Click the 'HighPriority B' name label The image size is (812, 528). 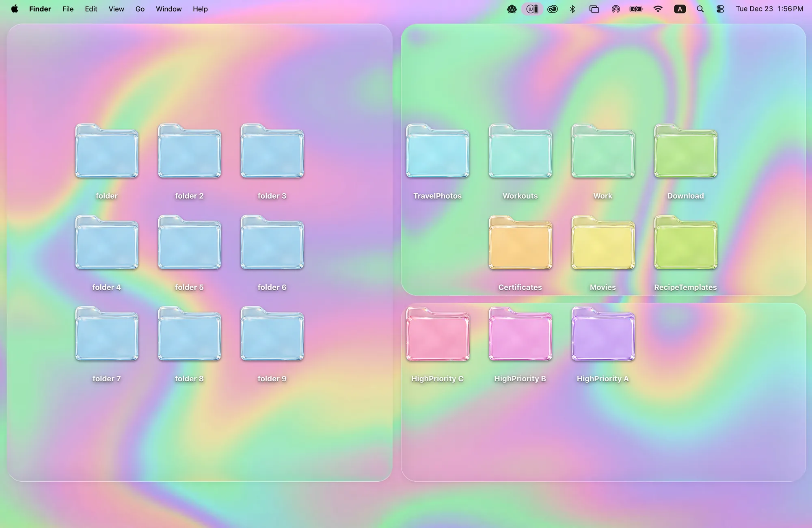[x=520, y=379]
